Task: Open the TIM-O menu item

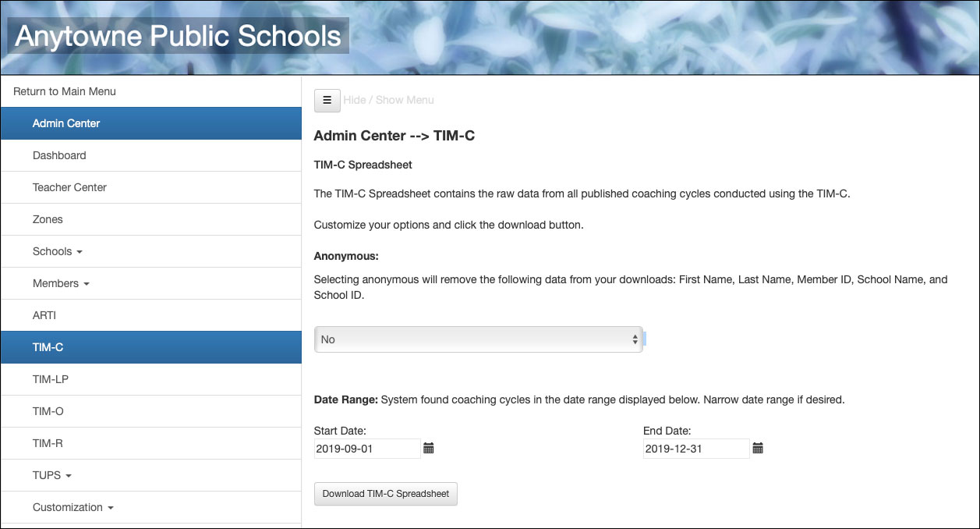Action: [151, 411]
